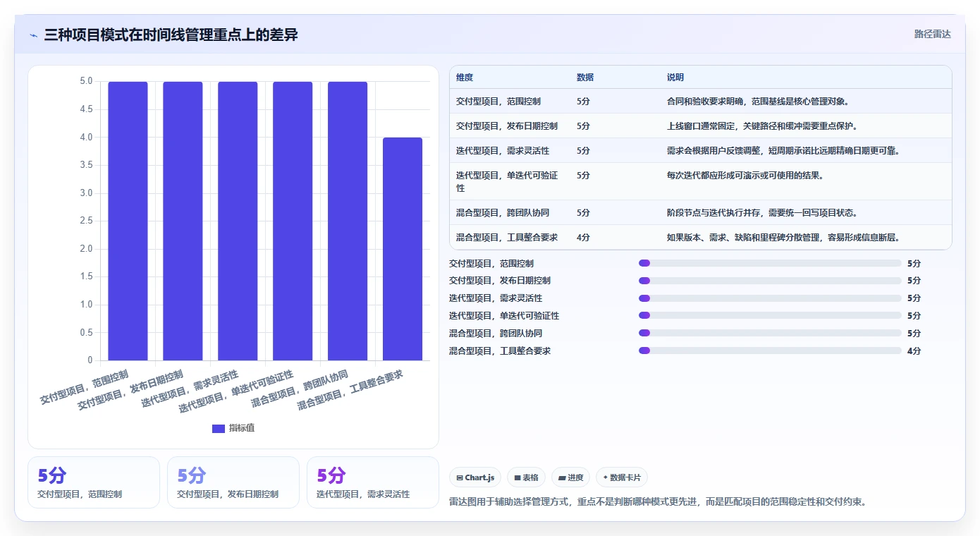Click progress bar for 交付型项目，范围控制
The width and height of the screenshot is (980, 536).
tap(770, 263)
